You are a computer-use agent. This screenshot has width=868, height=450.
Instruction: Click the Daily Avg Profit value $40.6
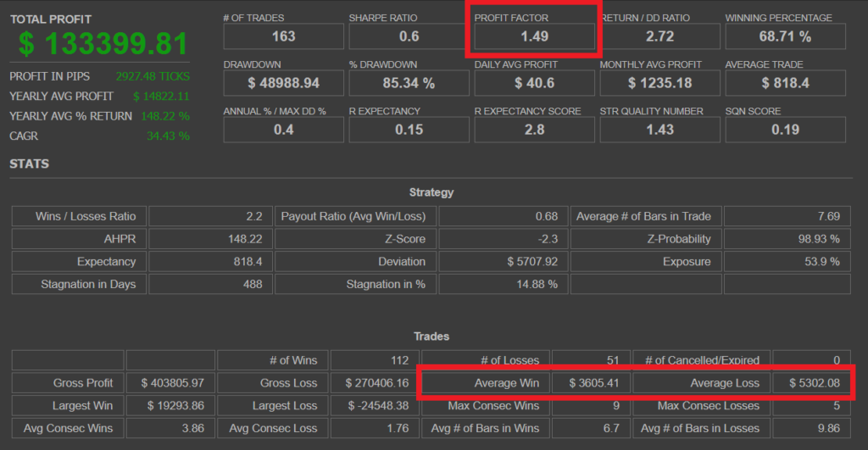(534, 83)
